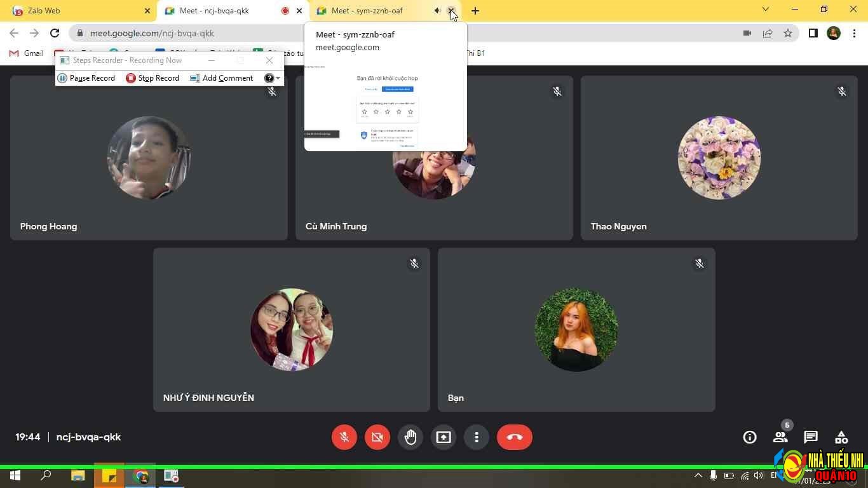Viewport: 868px width, 488px height.
Task: Click the site lock icon
Action: 79,33
